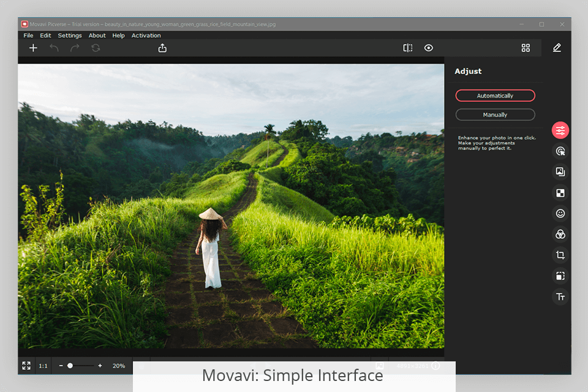Click the export share icon
Image resolution: width=588 pixels, height=392 pixels.
(162, 48)
